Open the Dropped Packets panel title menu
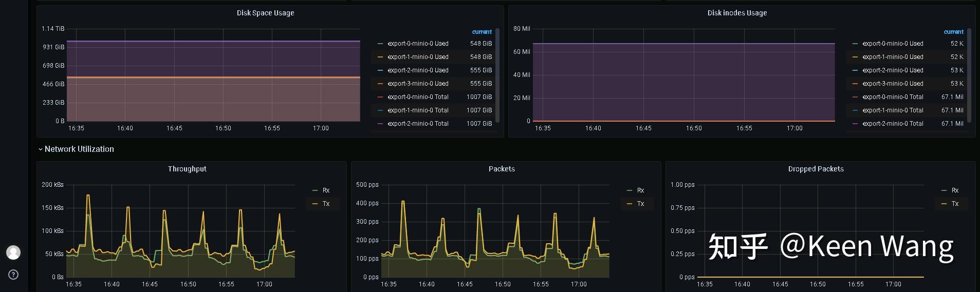This screenshot has width=980, height=292. coord(816,169)
